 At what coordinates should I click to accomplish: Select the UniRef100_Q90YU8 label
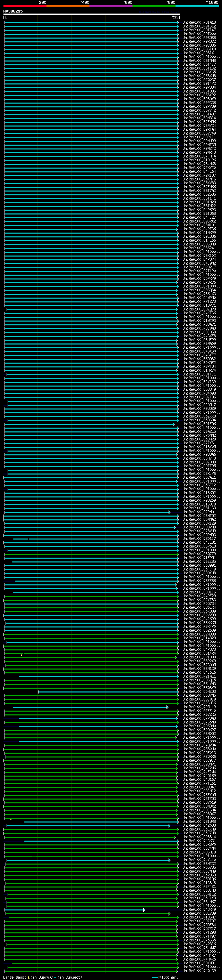pyautogui.click(x=199, y=573)
